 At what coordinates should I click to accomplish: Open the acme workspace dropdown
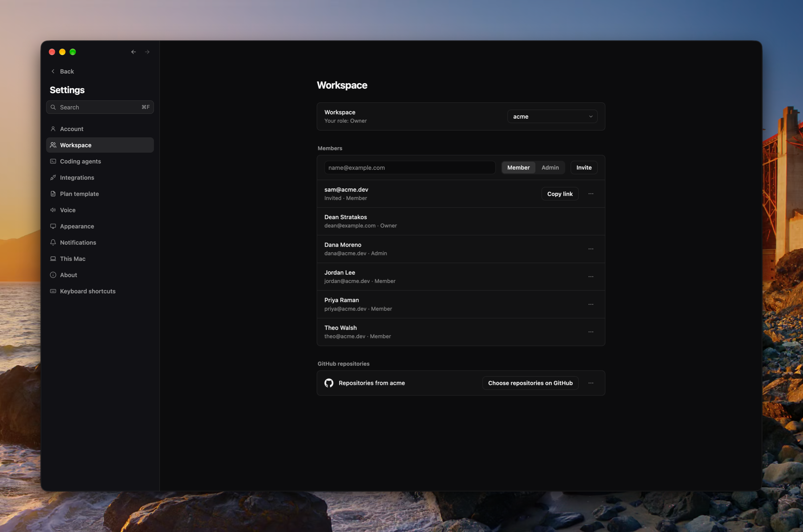coord(552,116)
